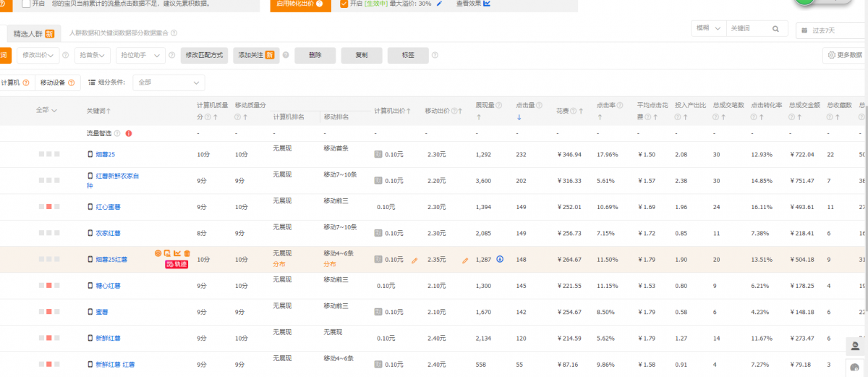Image resolution: width=868 pixels, height=377 pixels.
Task: Click the magnifier search icon
Action: pyautogui.click(x=776, y=28)
